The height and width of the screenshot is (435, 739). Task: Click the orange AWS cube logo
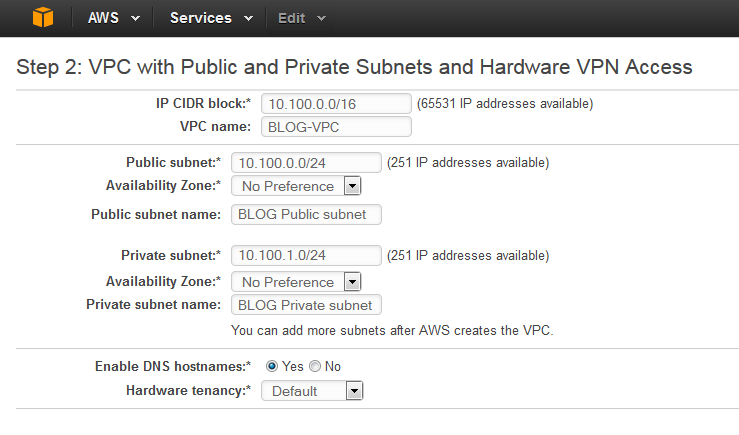click(x=43, y=17)
